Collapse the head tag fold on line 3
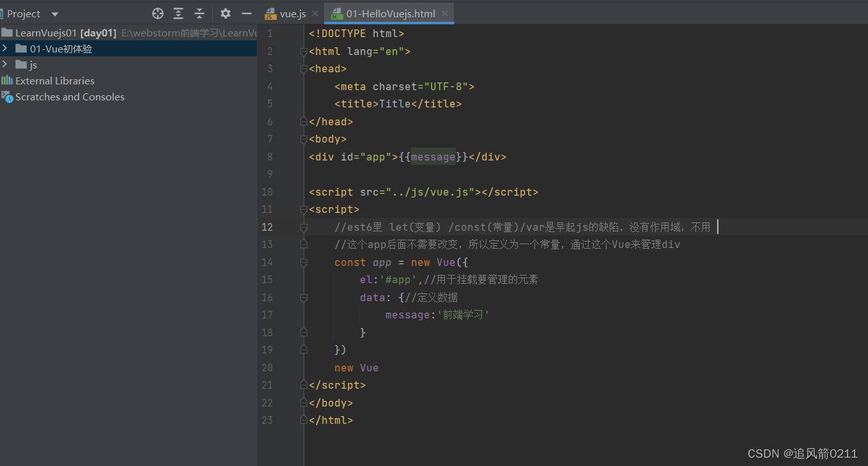868x466 pixels. pyautogui.click(x=304, y=68)
